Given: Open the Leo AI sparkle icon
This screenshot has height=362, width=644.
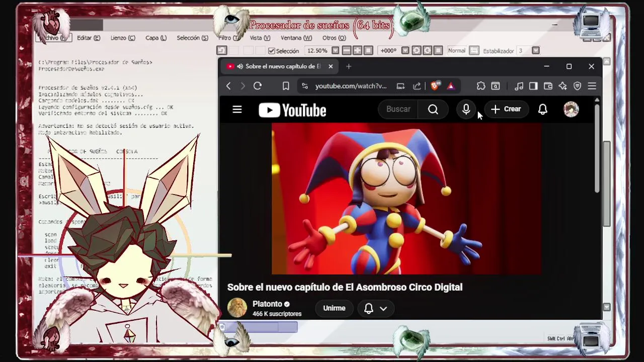Looking at the screenshot, I should pos(562,86).
